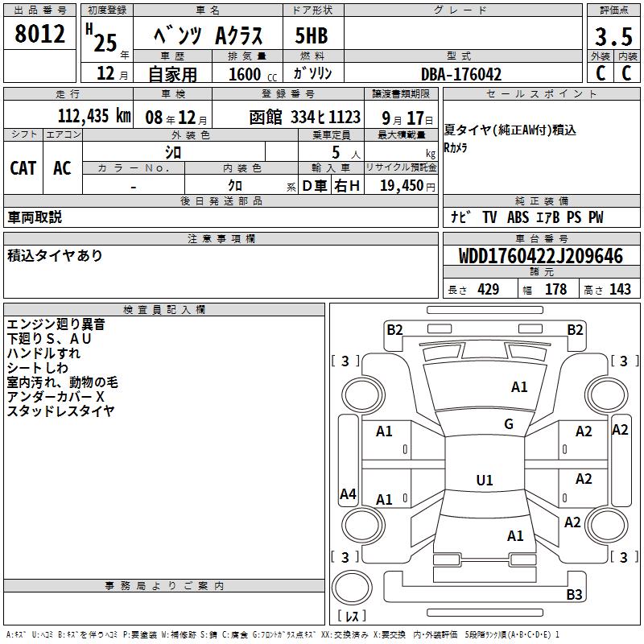The width and height of the screenshot is (644, 644).
Task: Select the interior color クロ
Action: [235, 185]
